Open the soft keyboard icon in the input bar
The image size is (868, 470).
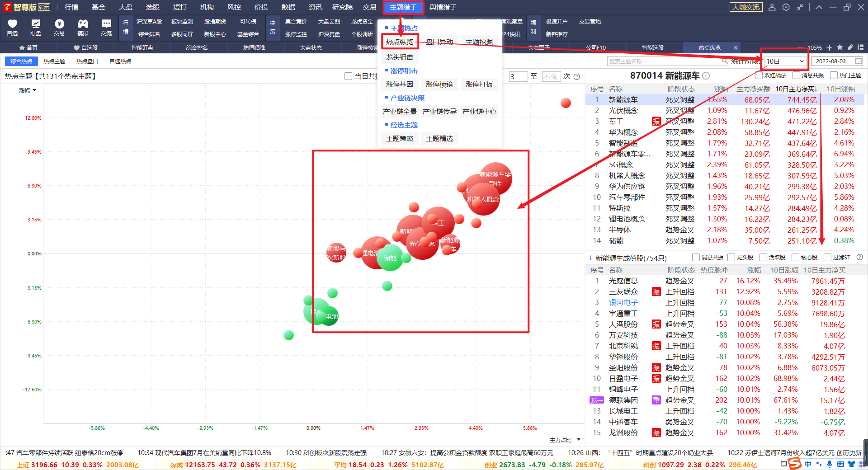[x=840, y=464]
